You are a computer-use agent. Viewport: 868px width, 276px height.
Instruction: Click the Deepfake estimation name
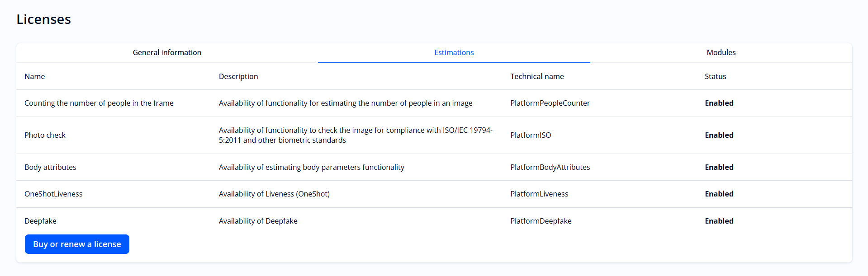[x=41, y=221]
